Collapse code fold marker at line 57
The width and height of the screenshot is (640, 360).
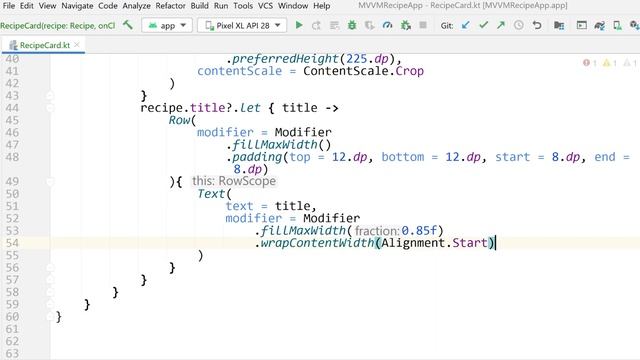[x=50, y=280]
